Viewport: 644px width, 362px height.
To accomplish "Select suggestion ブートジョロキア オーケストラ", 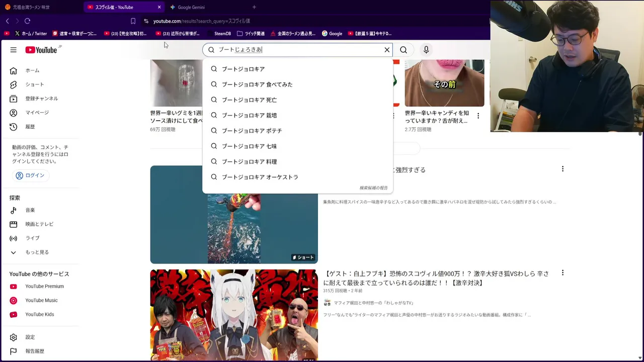I will tap(297, 177).
